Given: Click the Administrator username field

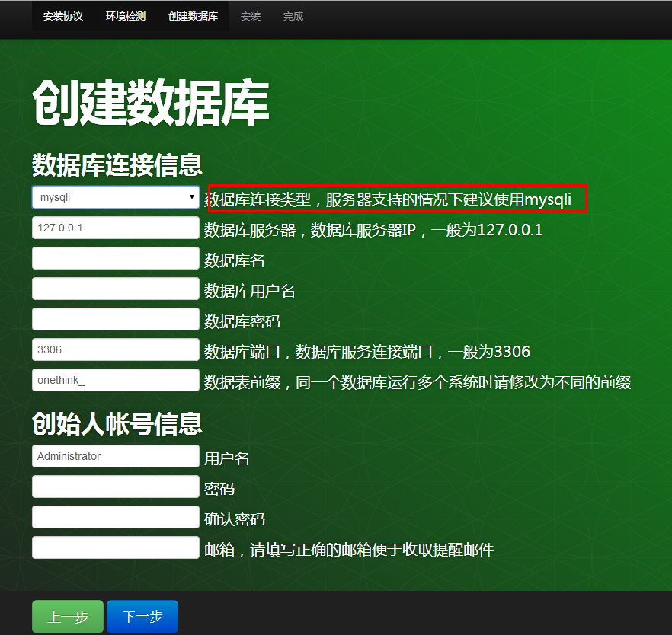Looking at the screenshot, I should point(115,456).
